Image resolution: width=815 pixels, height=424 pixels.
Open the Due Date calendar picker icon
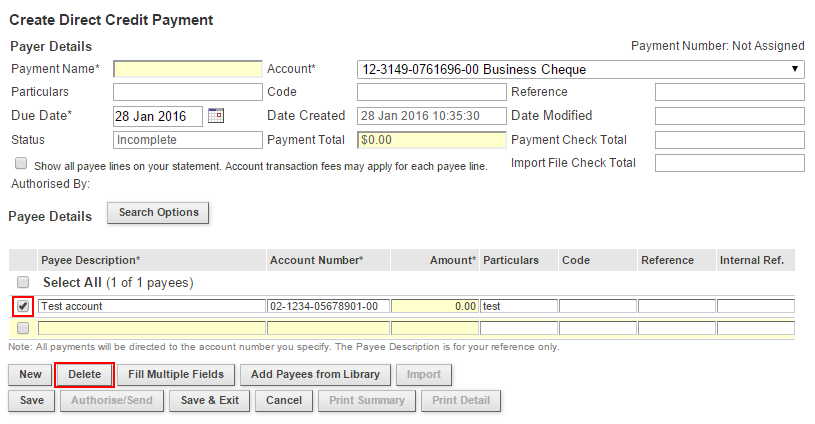click(x=216, y=116)
